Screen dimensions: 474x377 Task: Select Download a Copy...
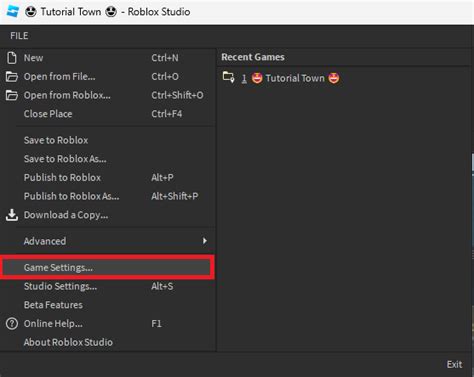pos(108,215)
